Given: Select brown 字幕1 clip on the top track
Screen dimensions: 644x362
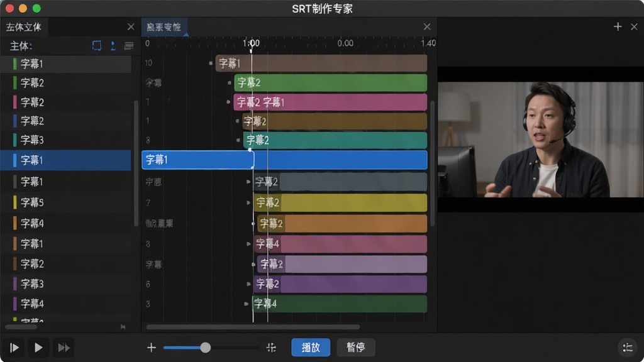Looking at the screenshot, I should [321, 63].
